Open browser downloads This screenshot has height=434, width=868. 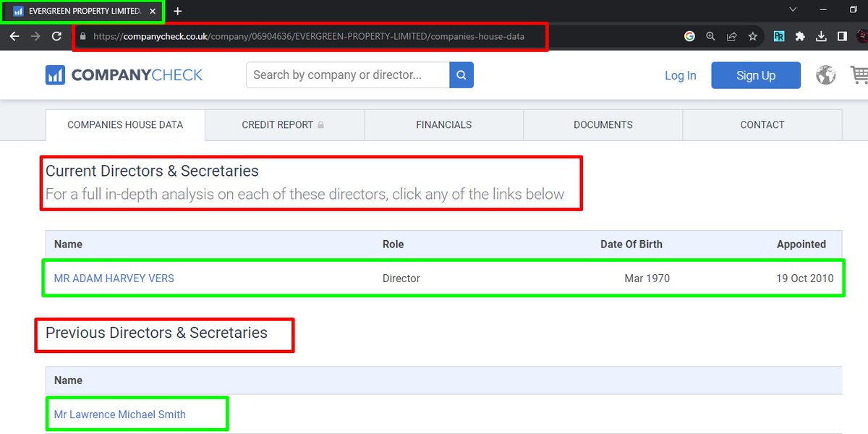(821, 36)
